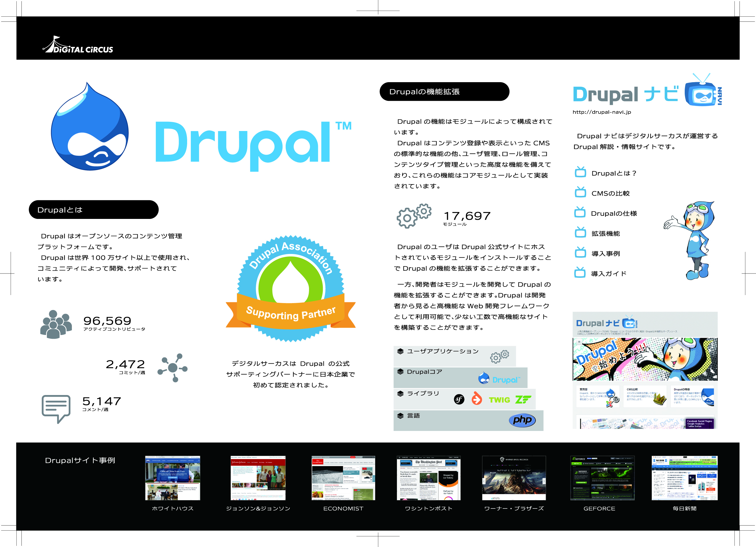Viewport: 756px width, 547px height.
Task: Click the TV icon next to 導入事例
Action: 580,252
